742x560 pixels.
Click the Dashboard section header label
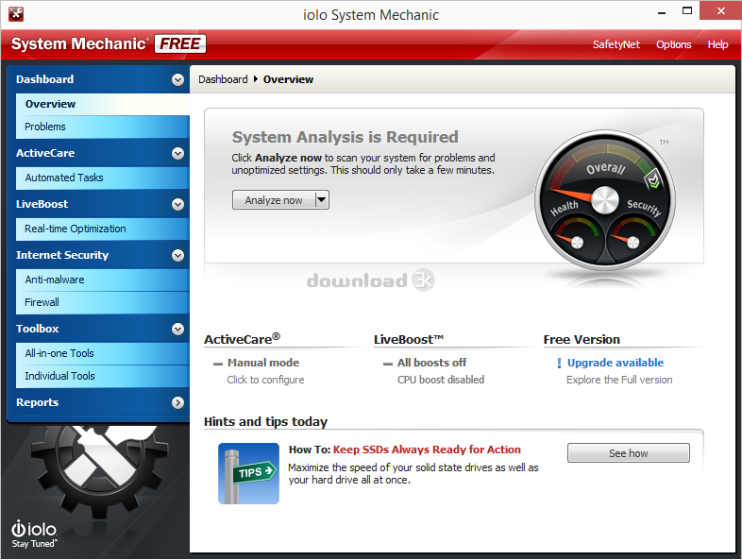point(45,79)
